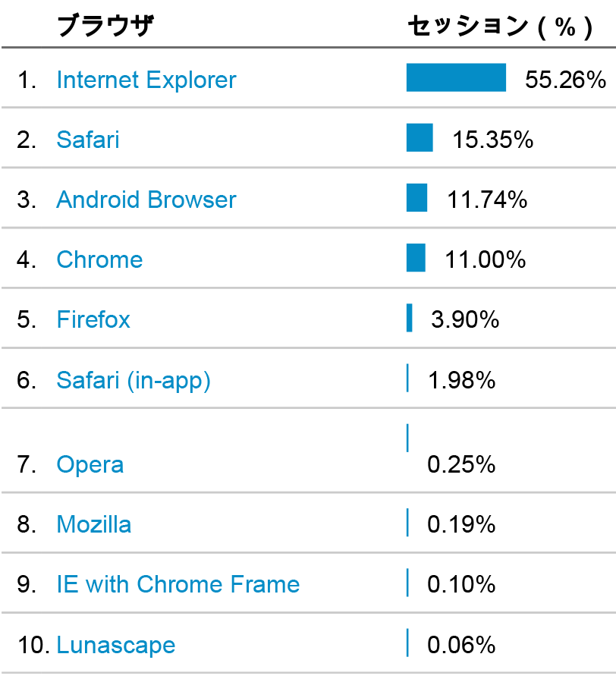
Task: Click the Chrome browser entry
Action: (x=99, y=259)
